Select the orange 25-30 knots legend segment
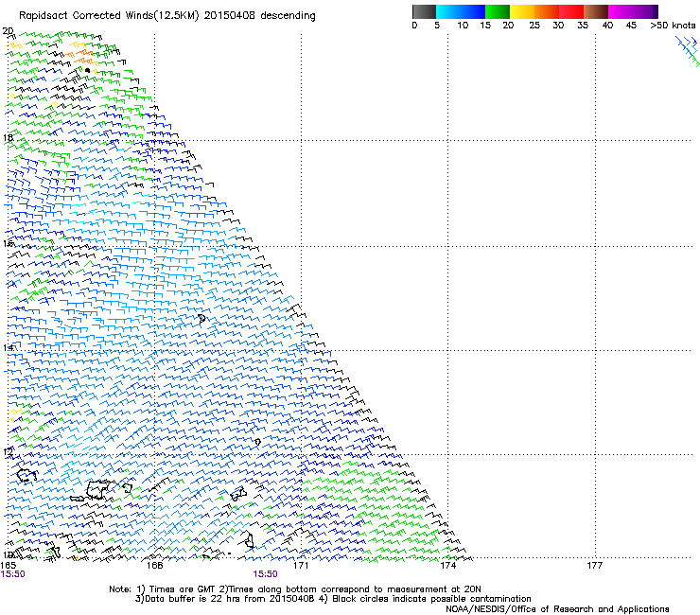The image size is (700, 615). point(547,11)
